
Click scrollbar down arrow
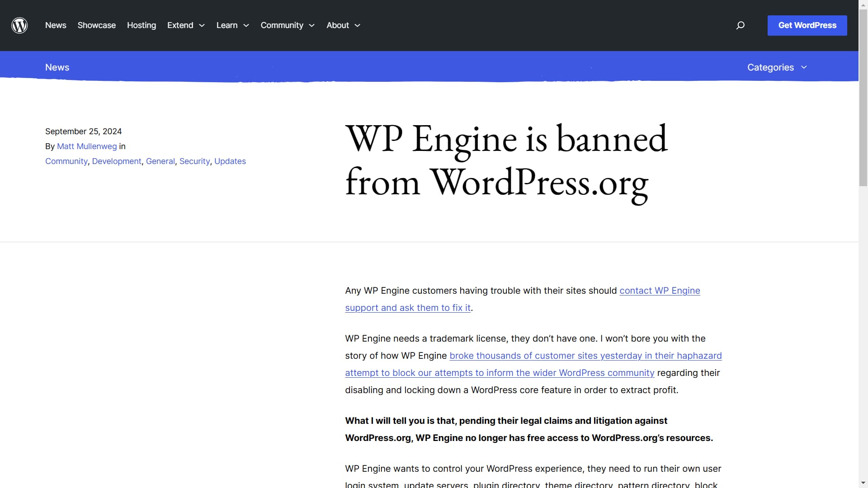coord(863,483)
